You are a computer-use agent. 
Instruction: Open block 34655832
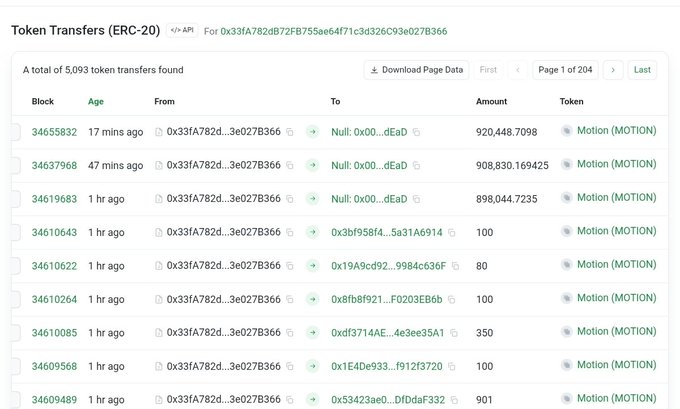54,132
